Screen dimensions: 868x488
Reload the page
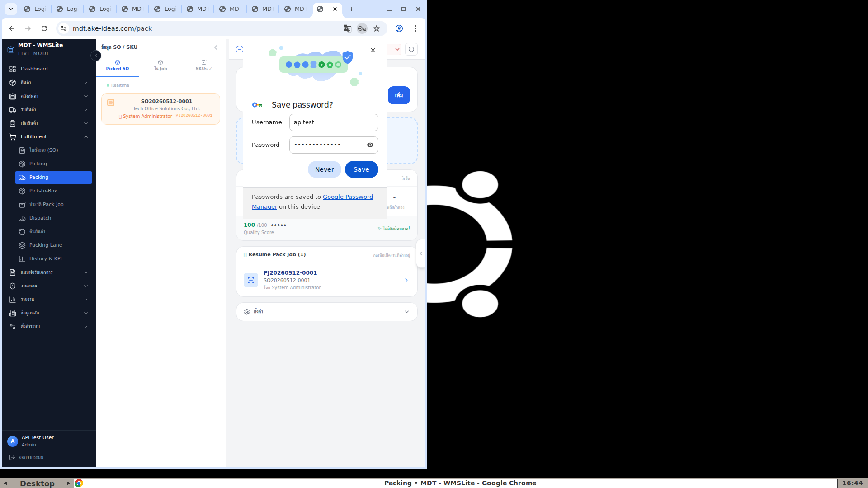coord(44,28)
